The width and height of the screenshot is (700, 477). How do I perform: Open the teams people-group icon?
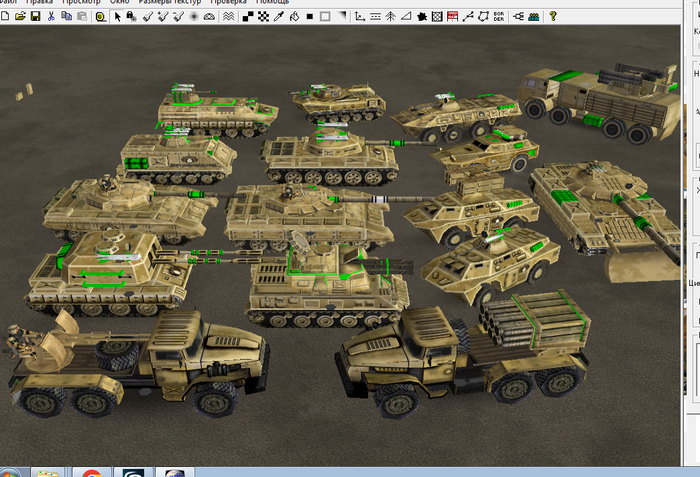[533, 17]
